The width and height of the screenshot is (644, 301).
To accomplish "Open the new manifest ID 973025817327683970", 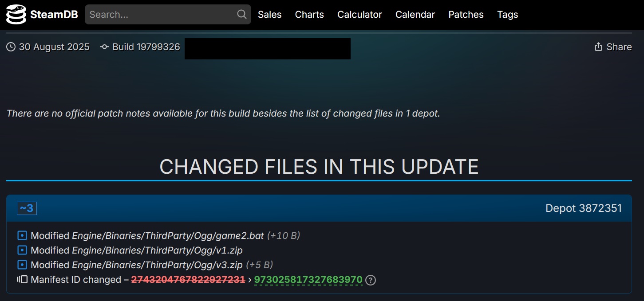I will tap(308, 280).
